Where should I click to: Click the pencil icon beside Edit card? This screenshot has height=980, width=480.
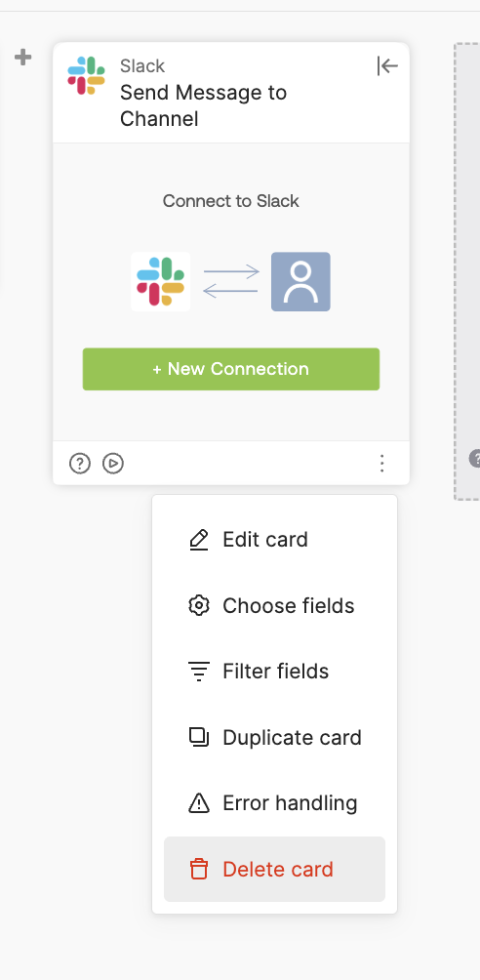[199, 540]
